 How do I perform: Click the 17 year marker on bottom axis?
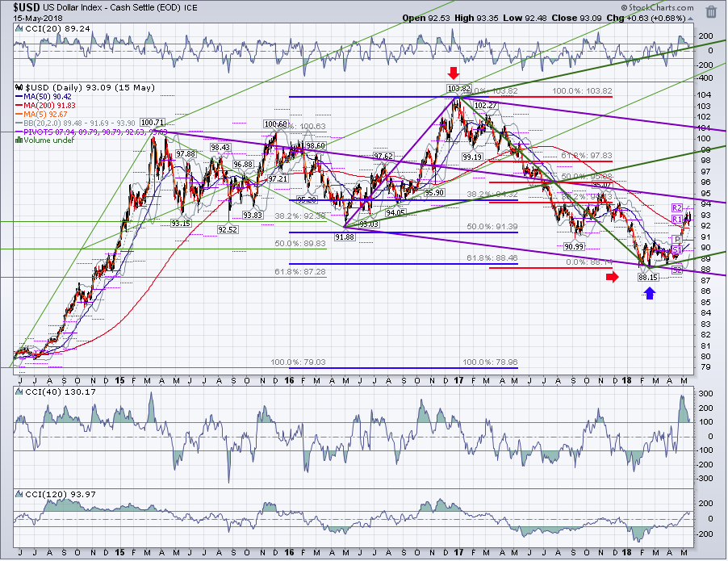(x=458, y=553)
